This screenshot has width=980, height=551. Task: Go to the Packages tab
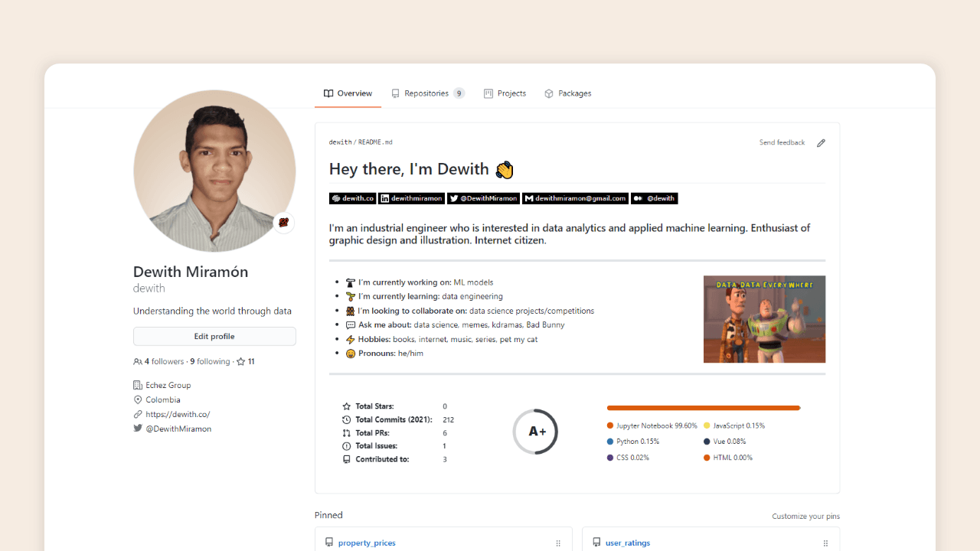567,93
